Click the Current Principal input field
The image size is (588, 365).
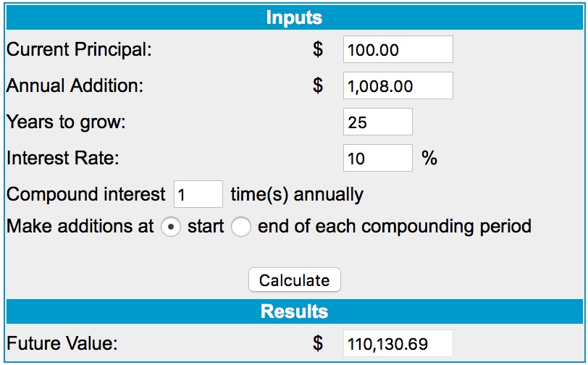pyautogui.click(x=398, y=50)
